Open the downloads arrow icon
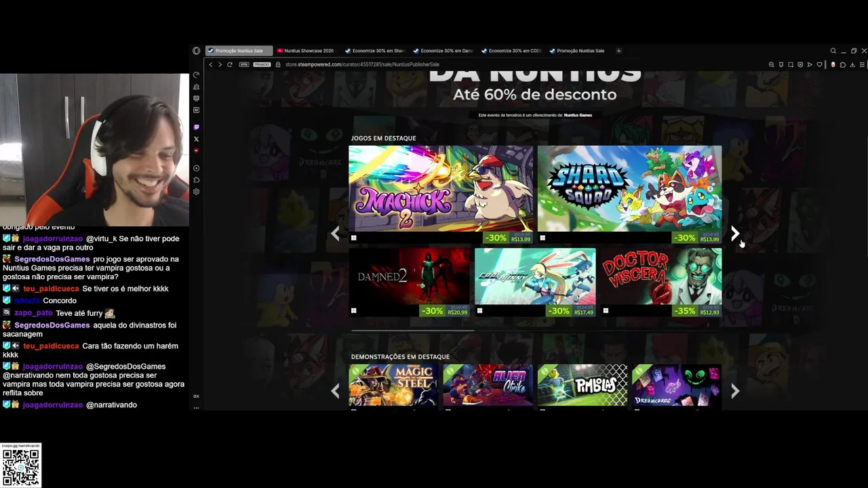This screenshot has height=488, width=868. coord(852,64)
